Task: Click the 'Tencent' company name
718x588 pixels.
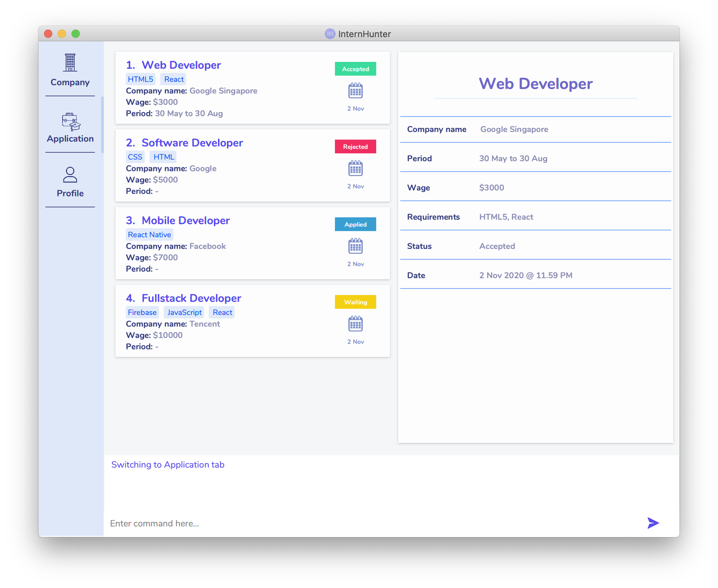Action: click(x=205, y=324)
